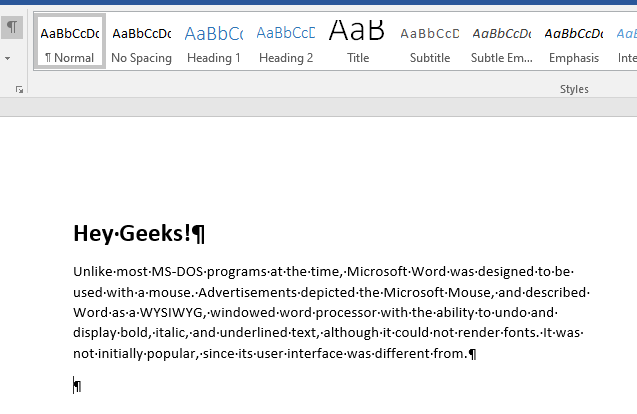The height and width of the screenshot is (414, 637).
Task: Open the Paragraph dialog launcher arrow
Action: point(18,90)
